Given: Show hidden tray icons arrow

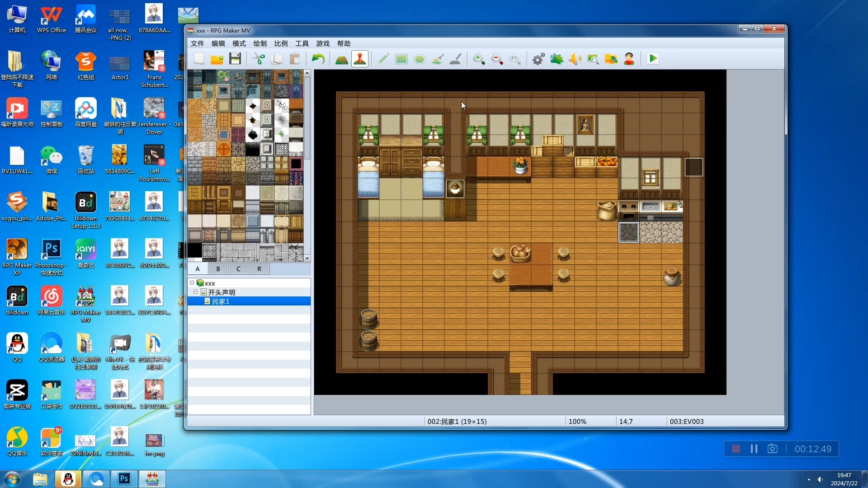Looking at the screenshot, I should point(809,479).
